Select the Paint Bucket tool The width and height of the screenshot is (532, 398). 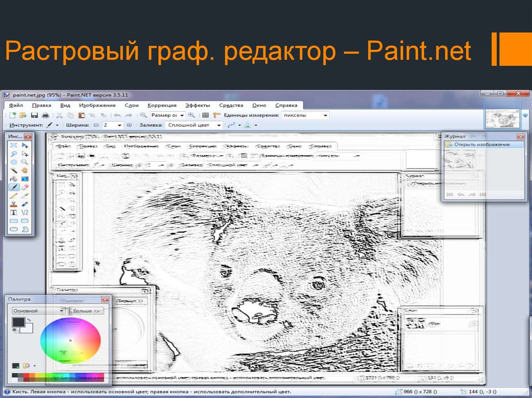[14, 179]
